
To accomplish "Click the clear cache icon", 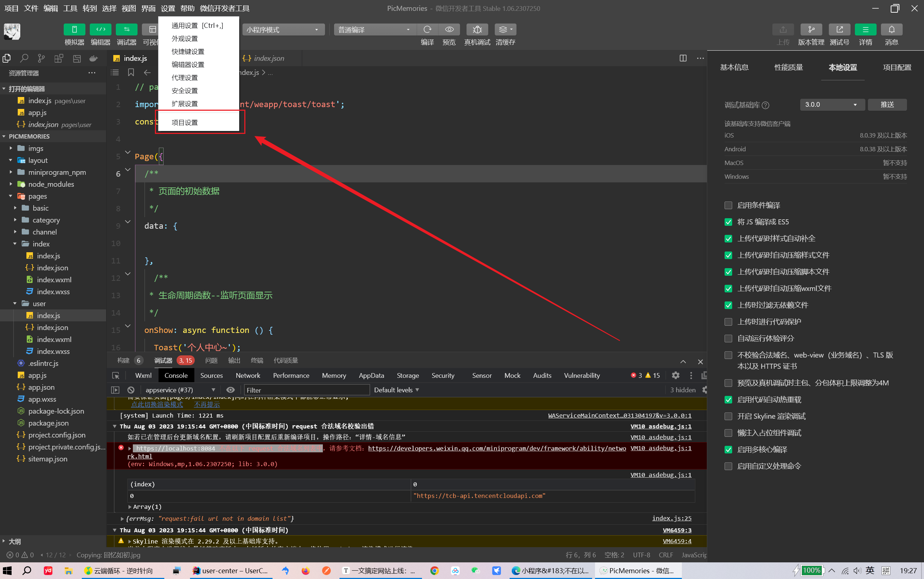I will pos(505,29).
